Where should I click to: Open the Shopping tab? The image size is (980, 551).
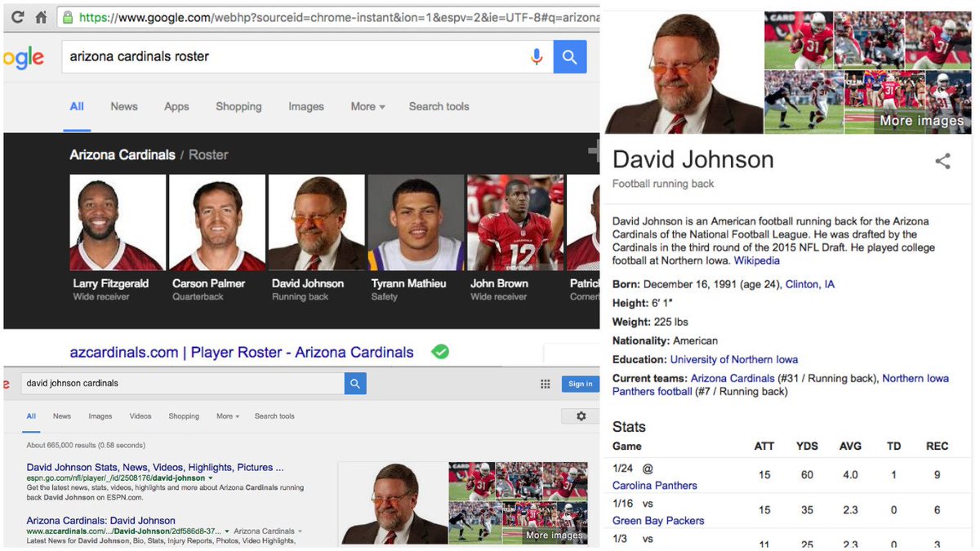[x=238, y=106]
